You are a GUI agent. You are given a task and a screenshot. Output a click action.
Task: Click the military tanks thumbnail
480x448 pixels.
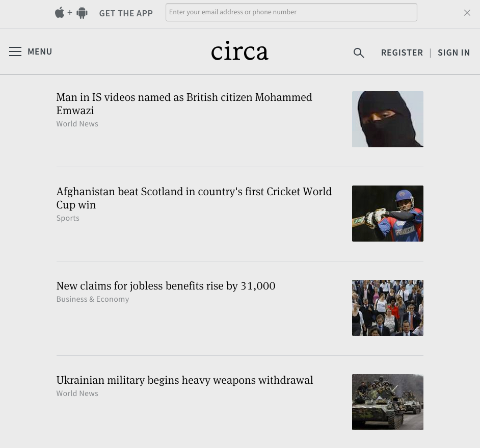(x=387, y=402)
